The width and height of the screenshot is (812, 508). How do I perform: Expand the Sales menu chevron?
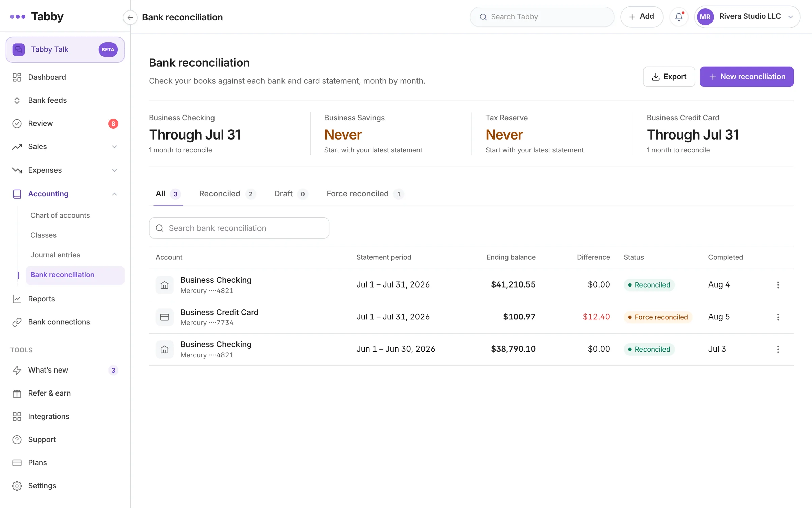pyautogui.click(x=114, y=147)
